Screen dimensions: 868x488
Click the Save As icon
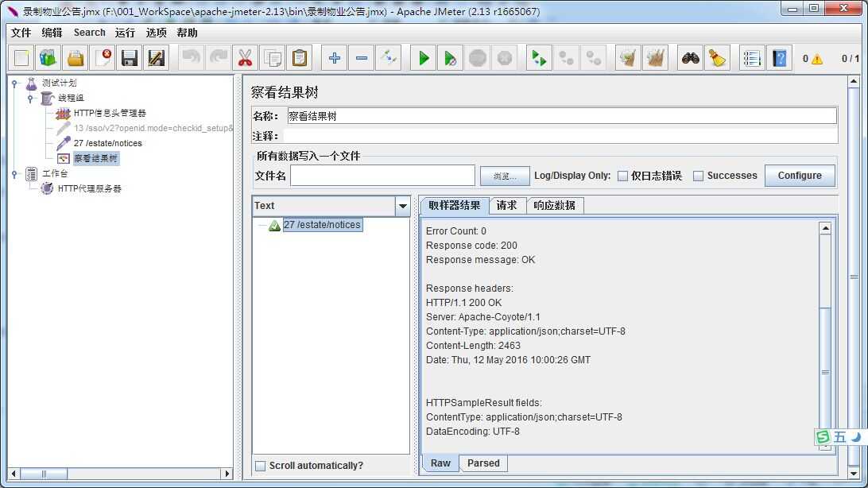coord(157,58)
